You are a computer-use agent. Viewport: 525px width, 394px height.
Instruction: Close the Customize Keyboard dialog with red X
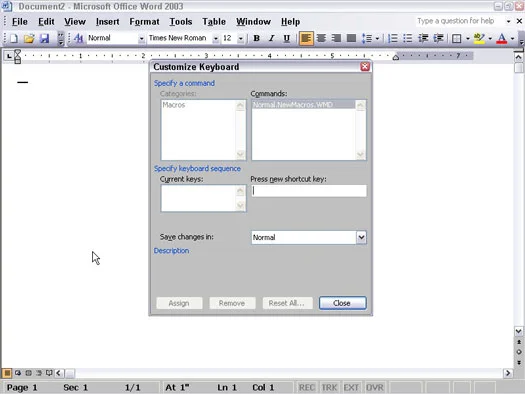point(365,67)
